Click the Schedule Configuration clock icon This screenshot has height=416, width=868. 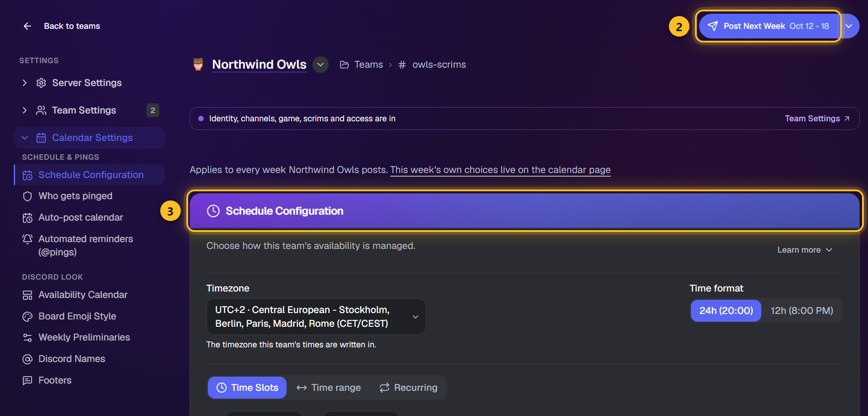point(213,211)
